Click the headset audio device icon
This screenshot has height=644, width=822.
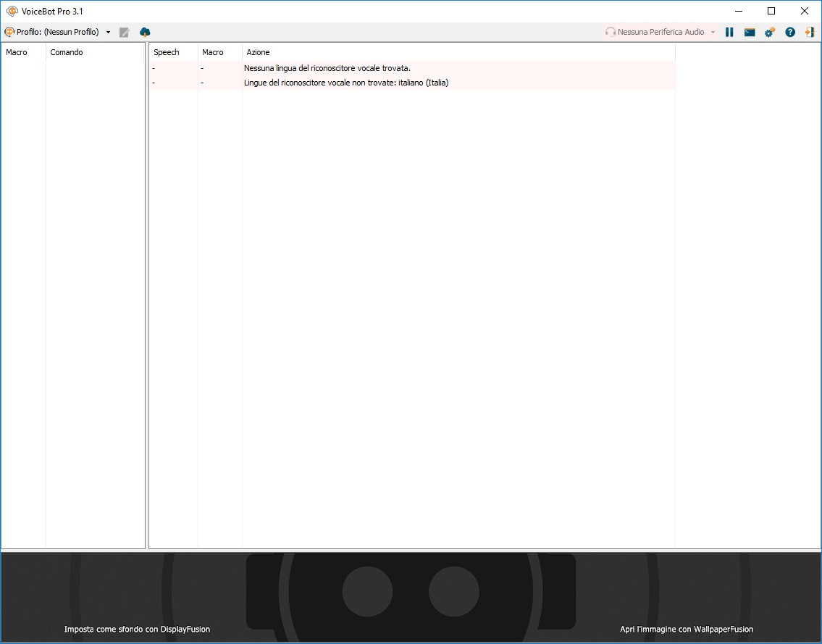click(611, 32)
